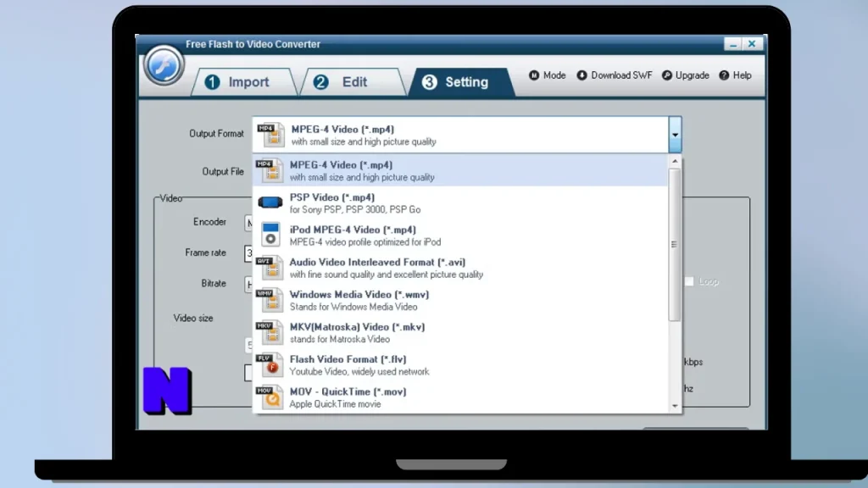
Task: Click the format list scrollbar thumb
Action: click(x=674, y=244)
